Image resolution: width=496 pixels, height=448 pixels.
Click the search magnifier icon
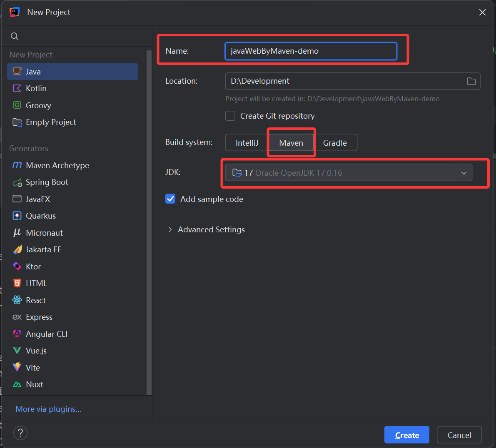click(x=15, y=36)
